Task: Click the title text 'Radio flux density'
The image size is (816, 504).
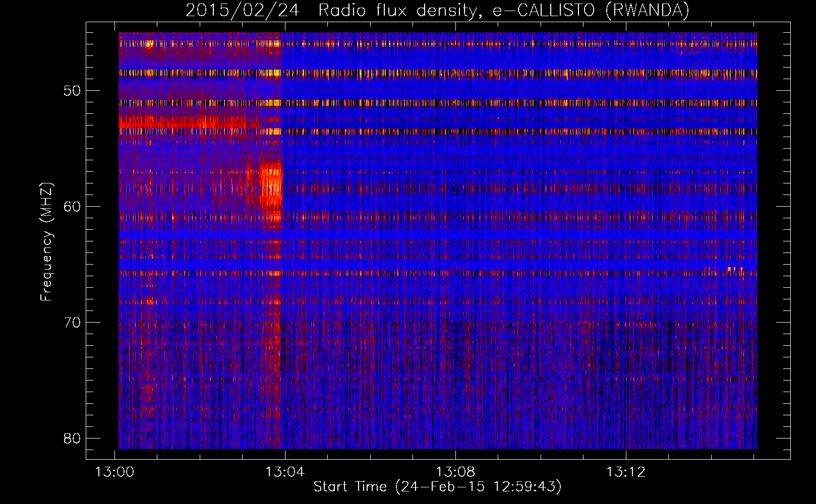Action: coord(398,10)
